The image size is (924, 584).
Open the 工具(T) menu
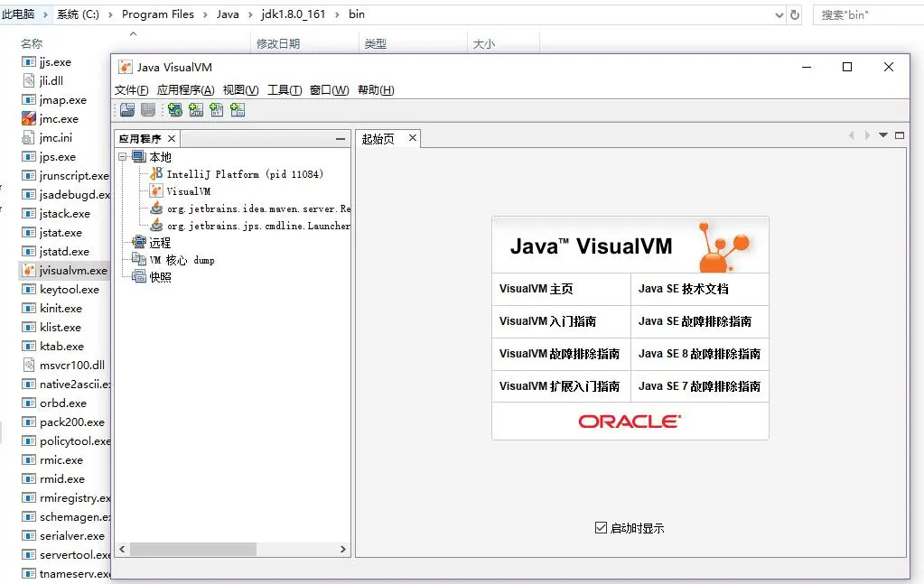(285, 90)
